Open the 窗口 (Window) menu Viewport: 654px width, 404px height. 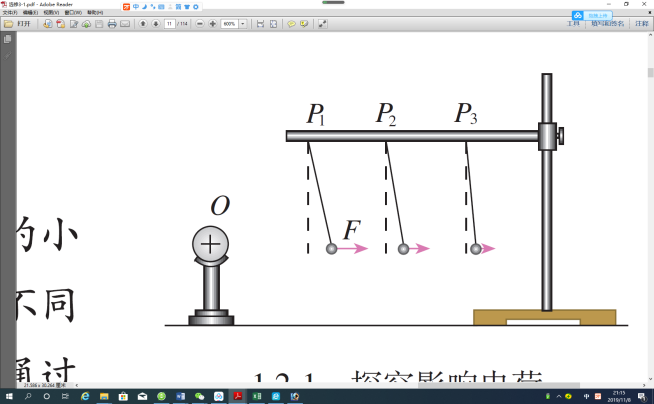pos(73,13)
